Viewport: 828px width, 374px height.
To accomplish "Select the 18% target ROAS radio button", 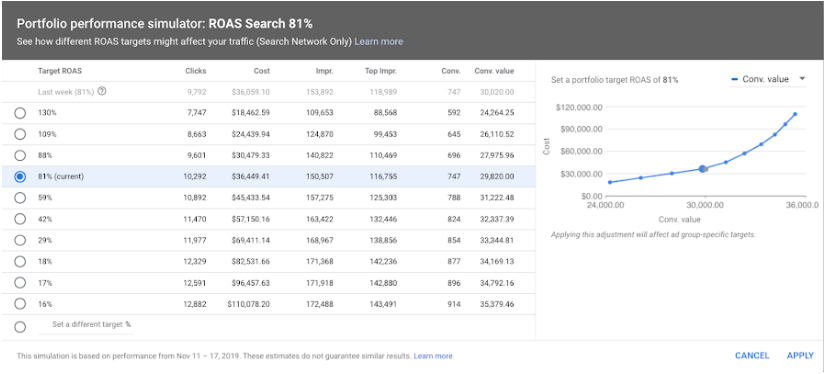I will click(x=20, y=261).
